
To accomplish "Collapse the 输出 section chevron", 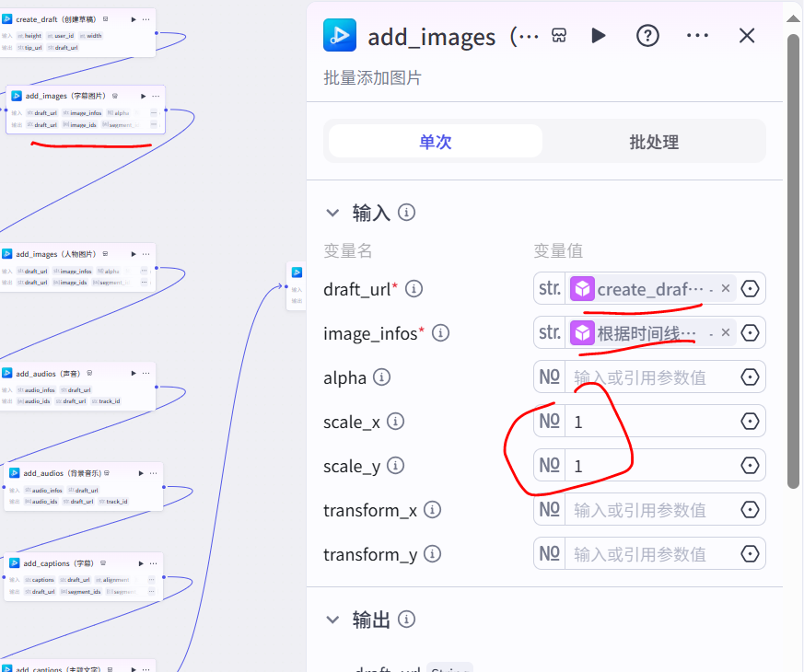I will [x=332, y=620].
